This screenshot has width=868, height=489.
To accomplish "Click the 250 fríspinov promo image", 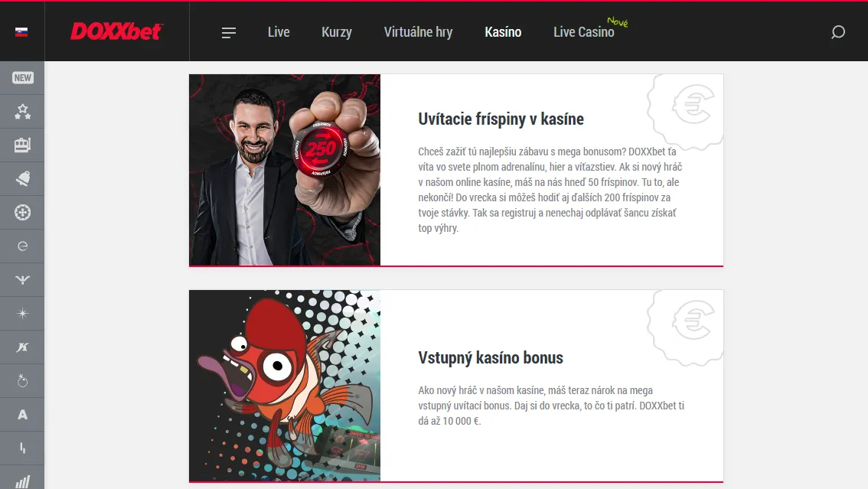I will (285, 170).
